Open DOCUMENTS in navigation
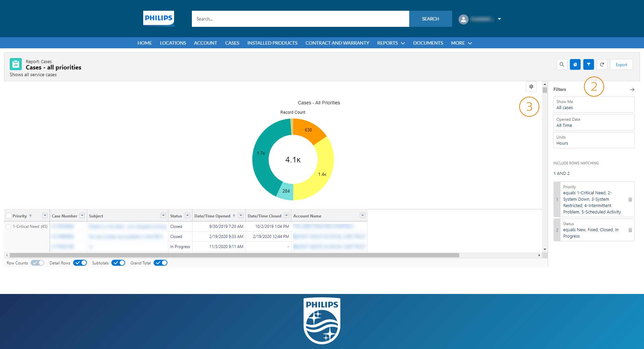Image resolution: width=644 pixels, height=349 pixels. click(428, 43)
